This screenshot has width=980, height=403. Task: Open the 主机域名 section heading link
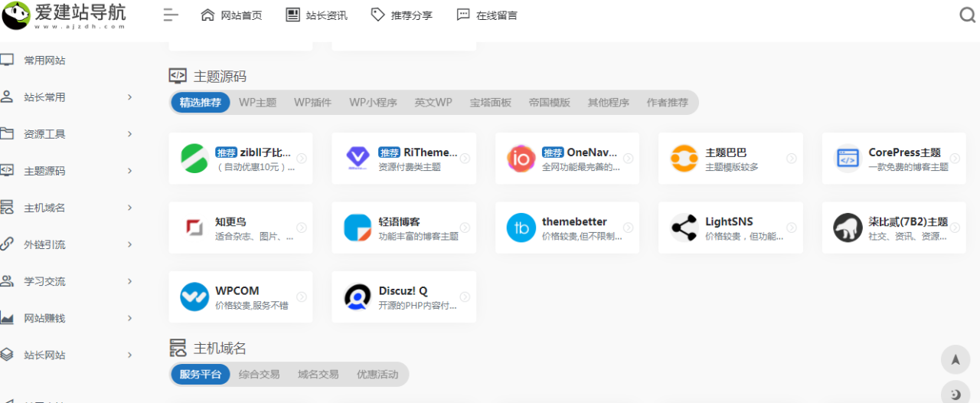point(220,349)
